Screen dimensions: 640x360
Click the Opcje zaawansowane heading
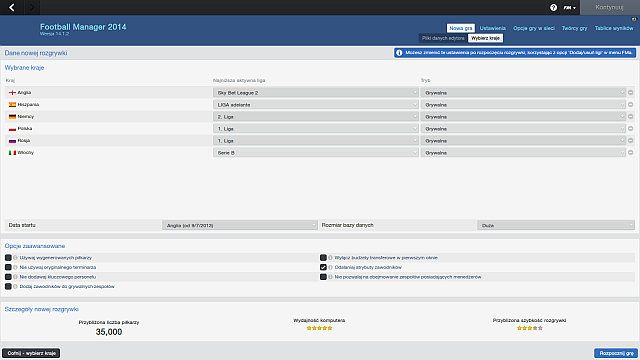click(x=35, y=246)
